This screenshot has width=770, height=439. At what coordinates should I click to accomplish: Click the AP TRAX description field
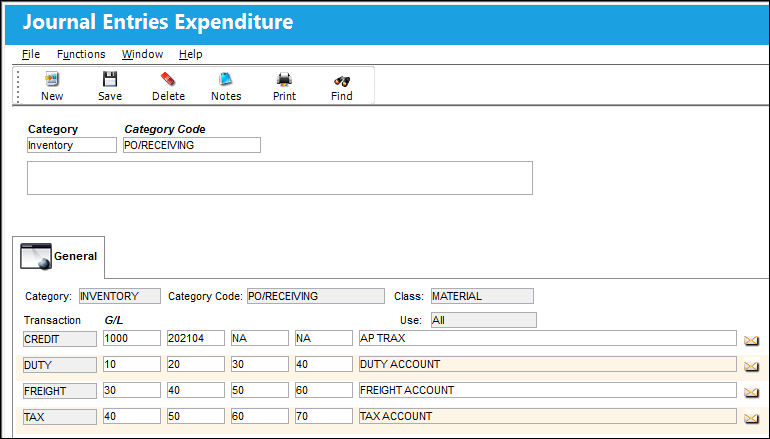point(548,338)
